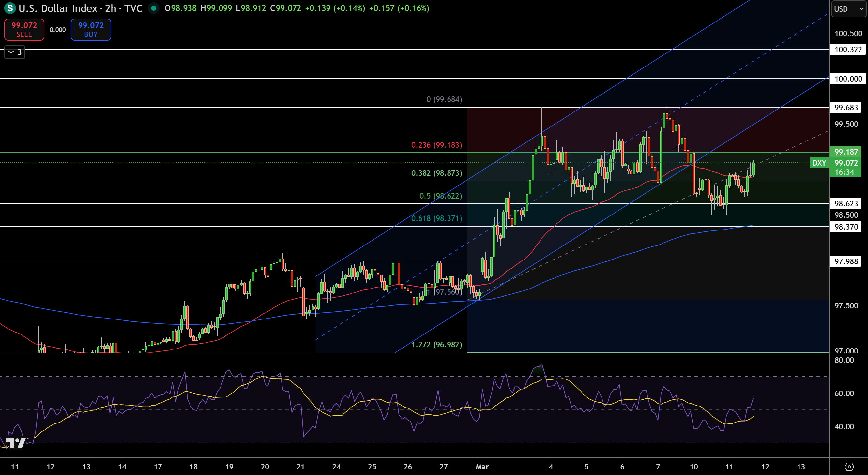Click the Fibonacci 0.382 (98.873) label
The height and width of the screenshot is (475, 868).
(436, 173)
